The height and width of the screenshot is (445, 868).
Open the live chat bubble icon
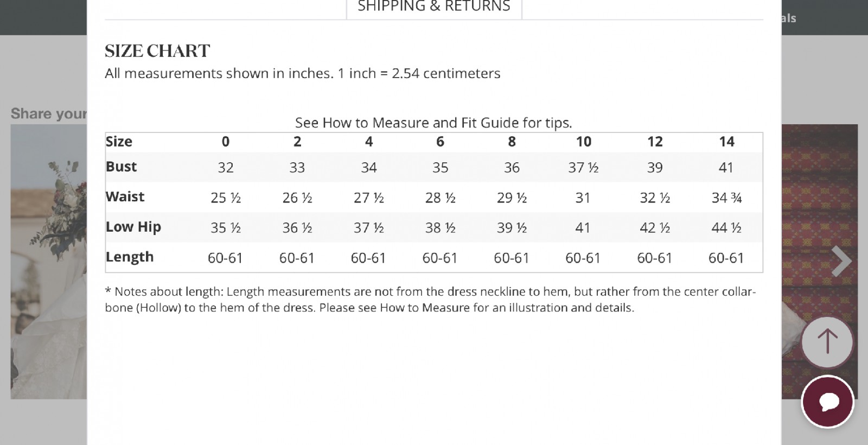click(x=828, y=402)
